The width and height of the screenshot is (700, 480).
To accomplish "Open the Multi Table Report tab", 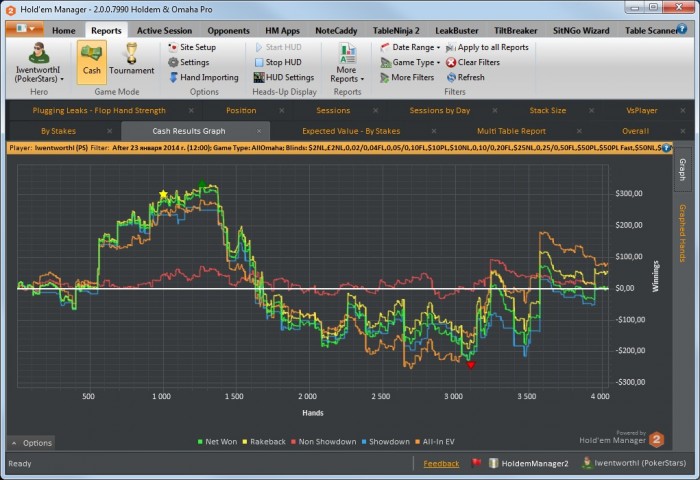I will point(511,131).
